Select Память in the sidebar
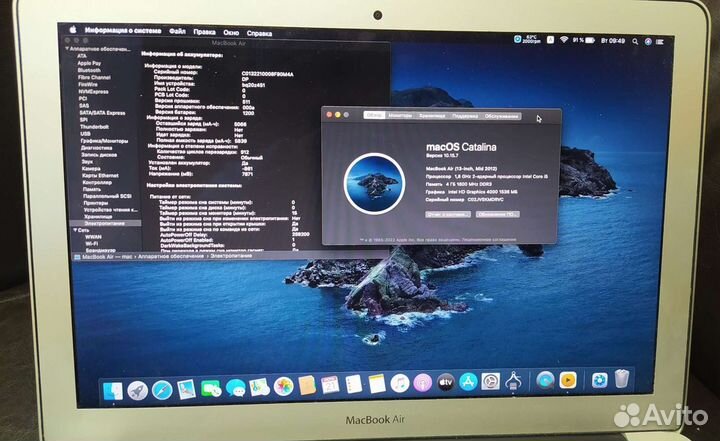The width and height of the screenshot is (720, 441). (91, 189)
